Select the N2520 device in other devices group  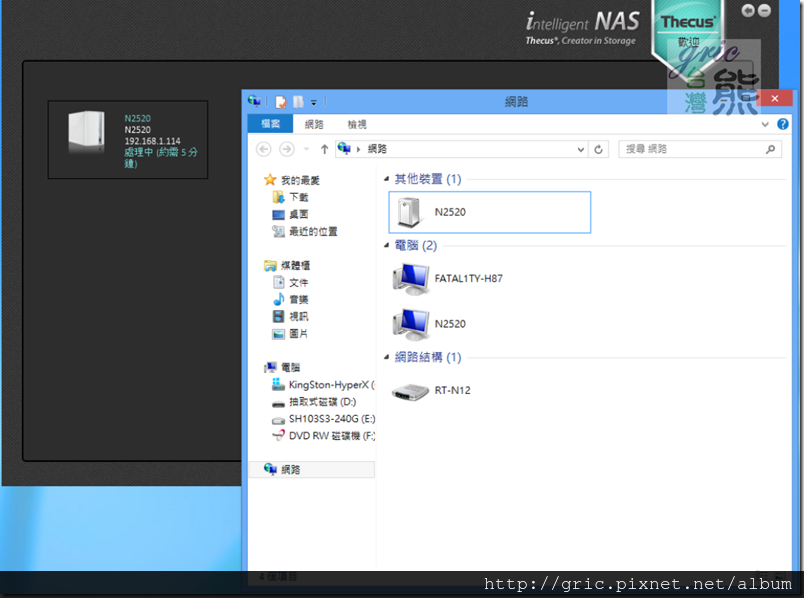(490, 212)
